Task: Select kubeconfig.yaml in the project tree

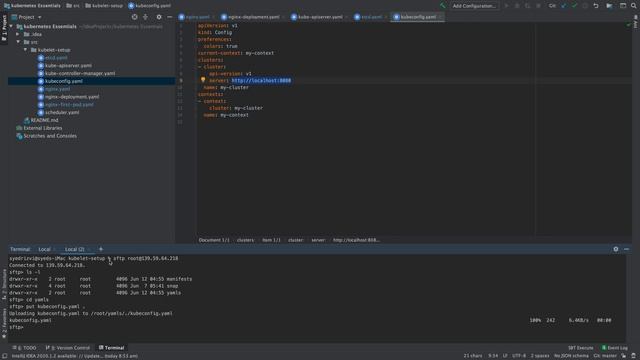Action: pyautogui.click(x=64, y=81)
